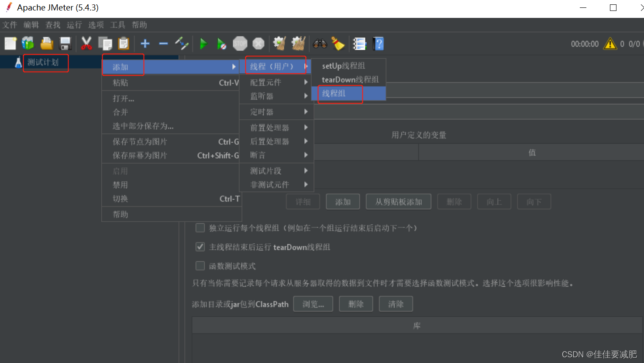
Task: Click the Open file folder icon
Action: pos(47,44)
